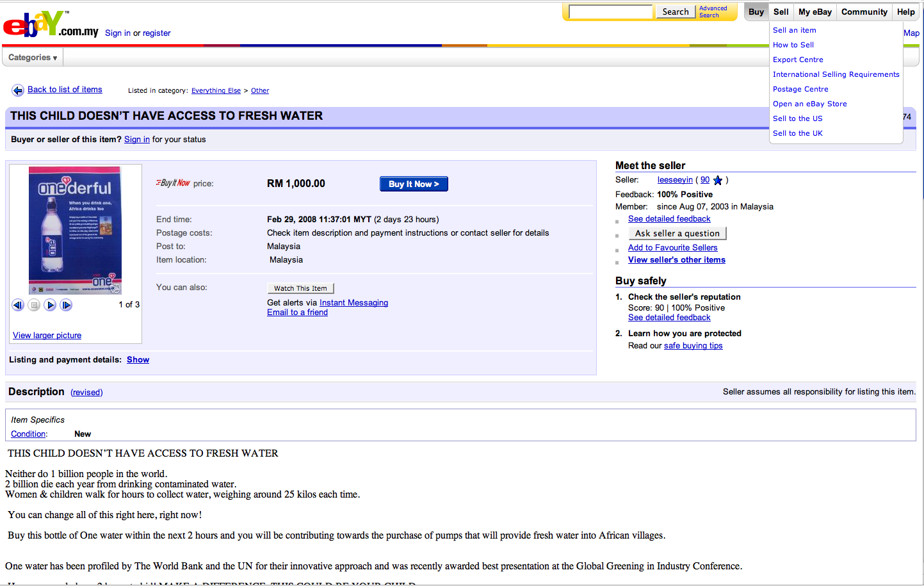Stop the picture slideshow

[x=34, y=305]
